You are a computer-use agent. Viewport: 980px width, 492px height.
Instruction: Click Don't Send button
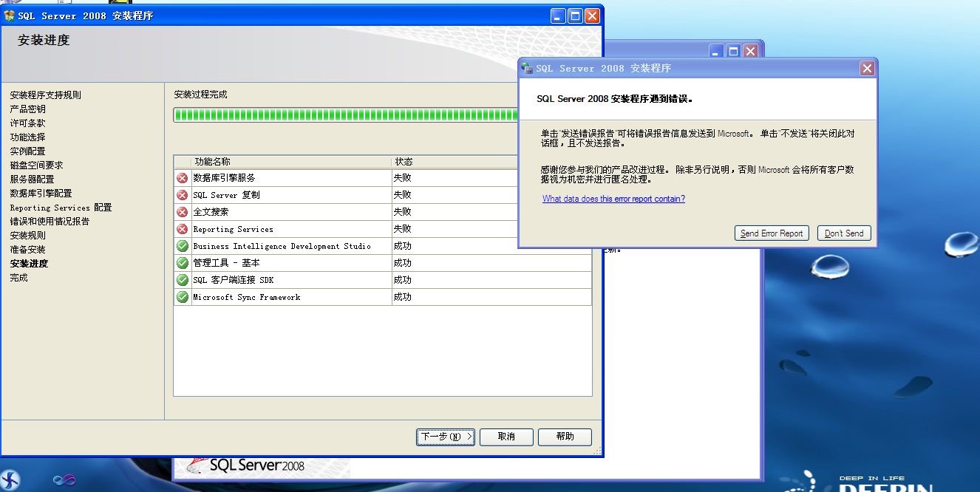(x=844, y=233)
